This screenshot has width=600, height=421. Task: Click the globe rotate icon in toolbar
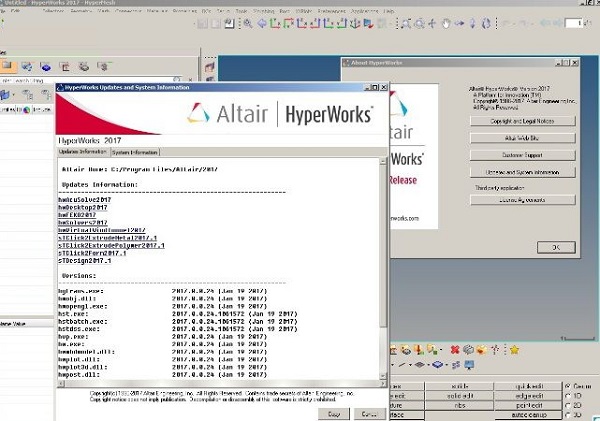click(486, 24)
